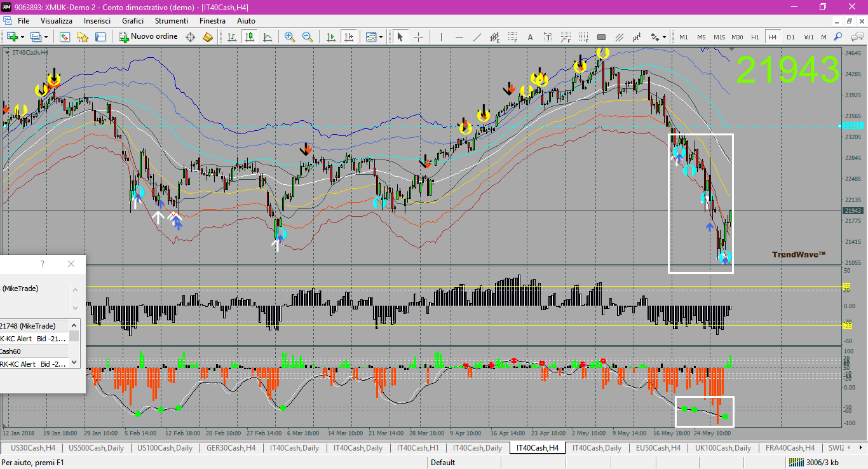868x469 pixels.
Task: Open the Aiuto menu
Action: pos(246,21)
